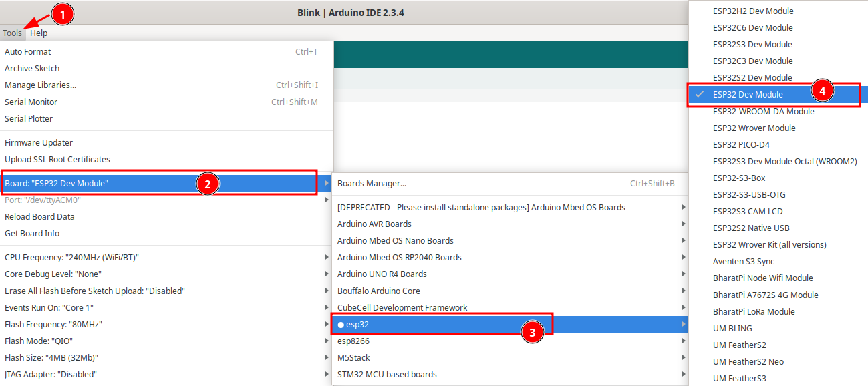Select ESP32-WROOM-DA Module
Screen dimensions: 868x386
(778, 111)
